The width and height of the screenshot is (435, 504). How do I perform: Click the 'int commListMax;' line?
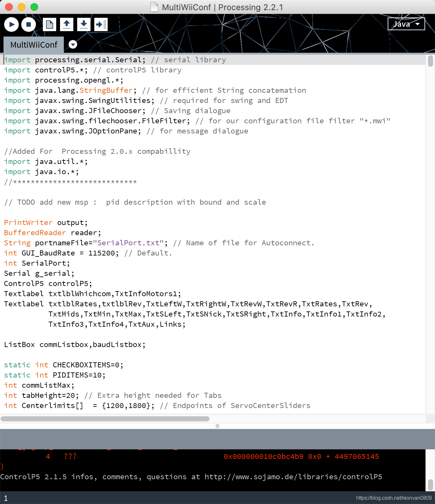pyautogui.click(x=39, y=385)
